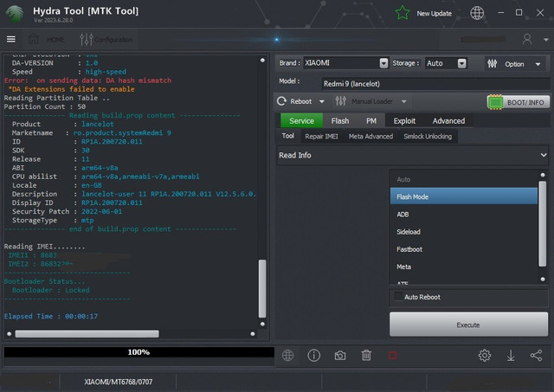
Task: Clear log with trash icon
Action: pyautogui.click(x=366, y=356)
